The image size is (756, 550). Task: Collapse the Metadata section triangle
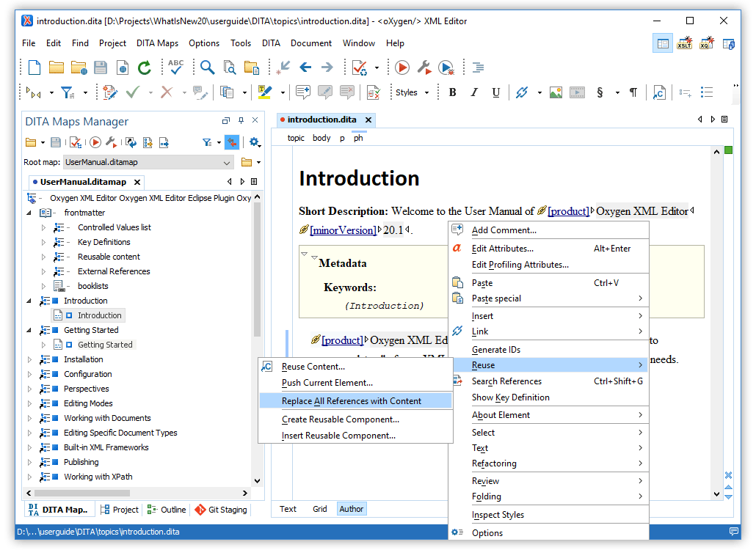[314, 257]
